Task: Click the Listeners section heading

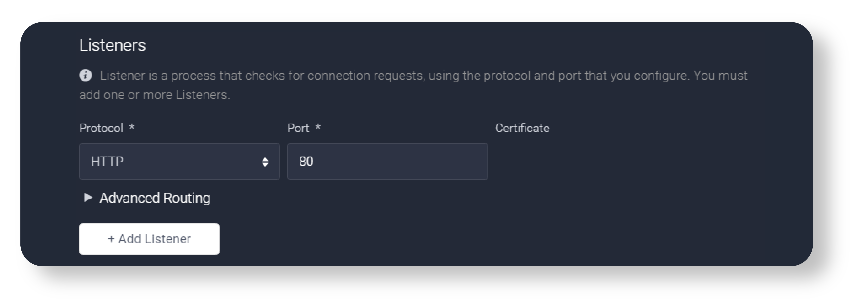Action: tap(112, 46)
